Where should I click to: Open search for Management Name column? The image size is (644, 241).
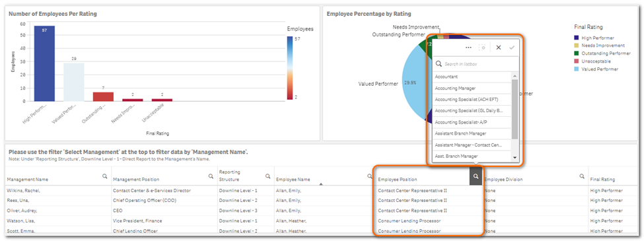pos(105,176)
